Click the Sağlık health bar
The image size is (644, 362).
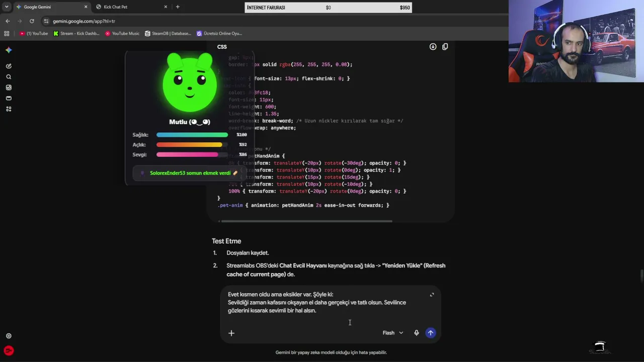(x=192, y=135)
